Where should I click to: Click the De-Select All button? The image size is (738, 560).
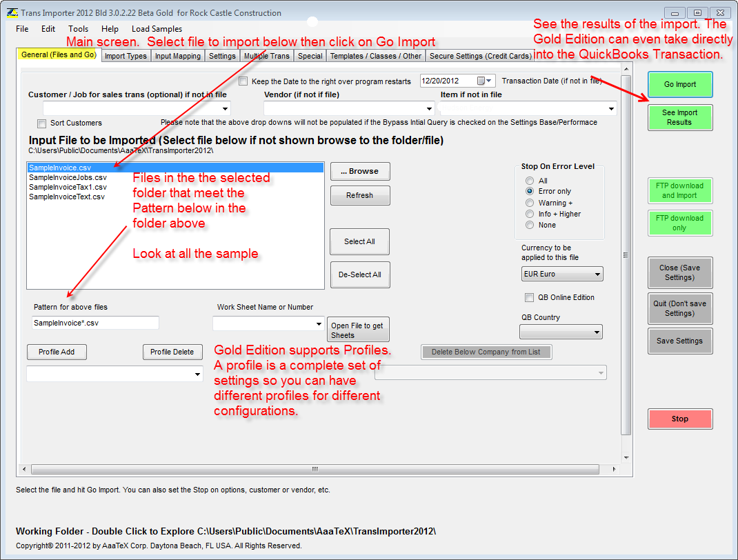pyautogui.click(x=360, y=274)
